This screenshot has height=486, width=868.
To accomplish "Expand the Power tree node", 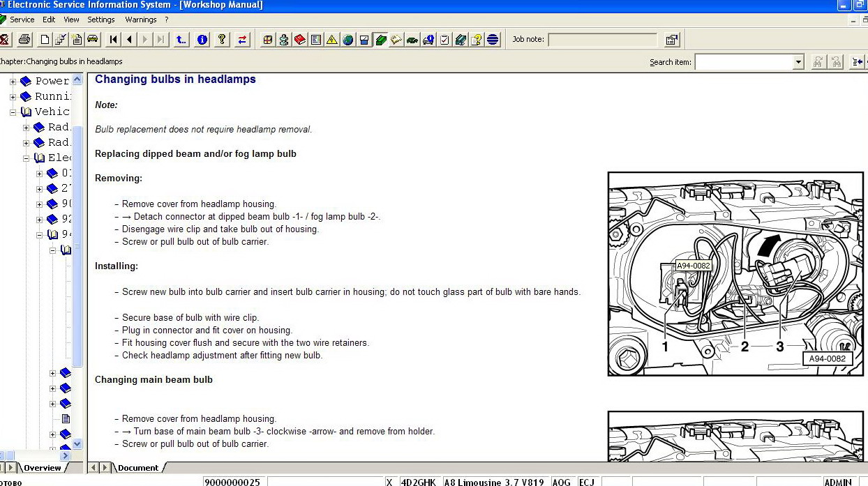I will [x=13, y=82].
